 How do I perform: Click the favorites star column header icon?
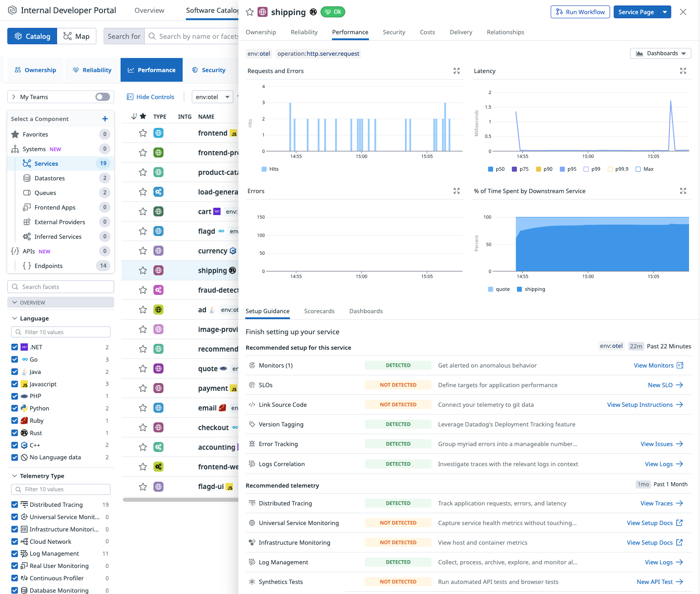coord(143,116)
